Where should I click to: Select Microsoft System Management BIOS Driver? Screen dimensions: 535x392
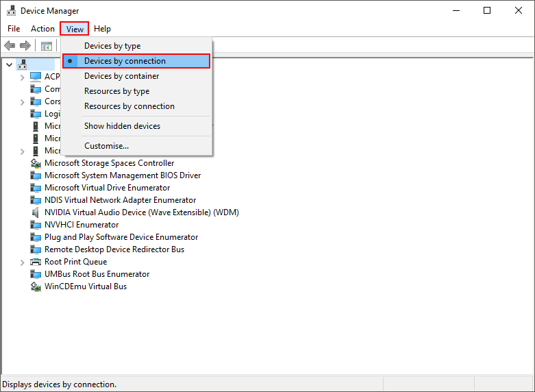click(123, 175)
